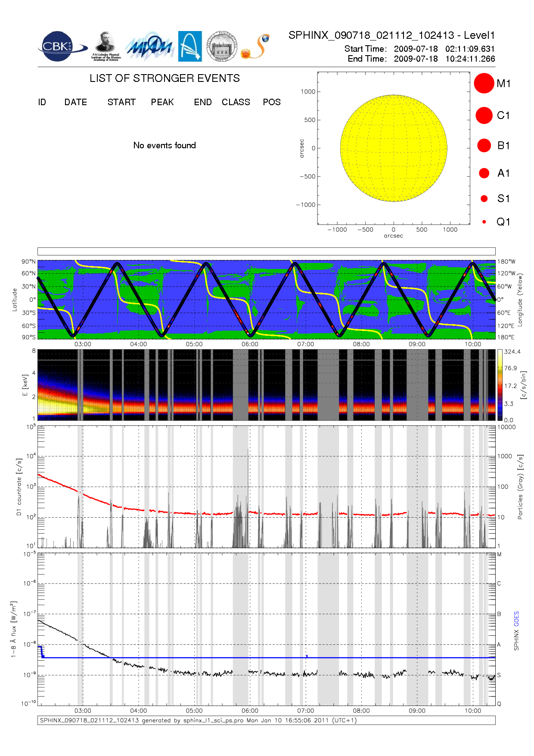
Task: Click the footer generation info text box
Action: 266,720
